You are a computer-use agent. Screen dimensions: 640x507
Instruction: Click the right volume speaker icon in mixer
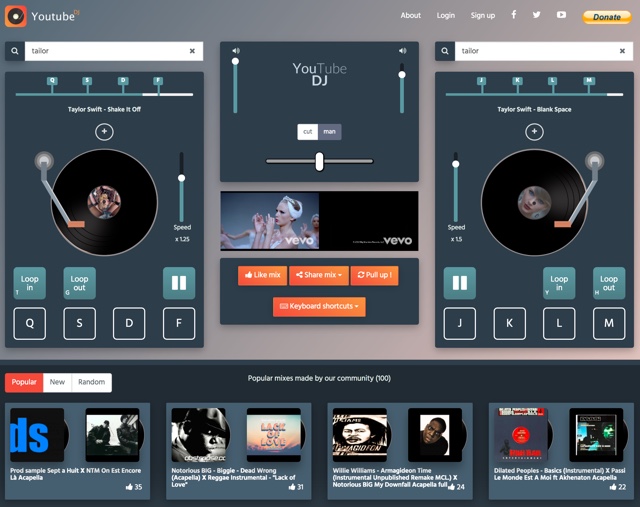pyautogui.click(x=402, y=51)
